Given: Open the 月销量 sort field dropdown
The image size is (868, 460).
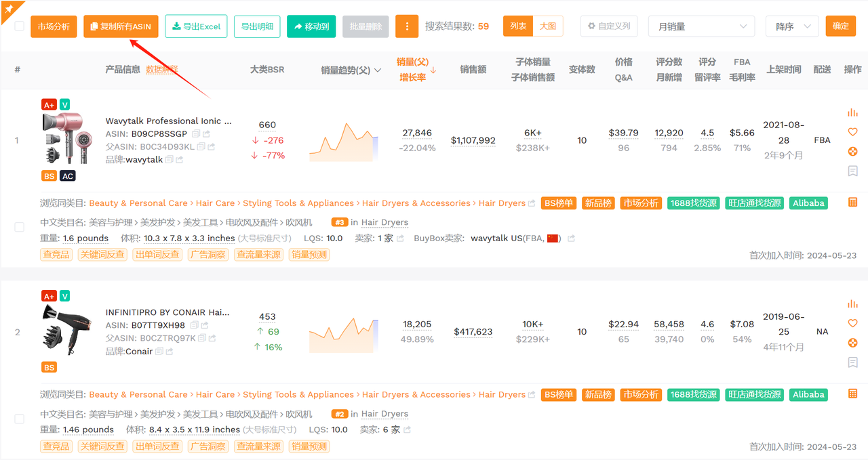Looking at the screenshot, I should coord(701,26).
